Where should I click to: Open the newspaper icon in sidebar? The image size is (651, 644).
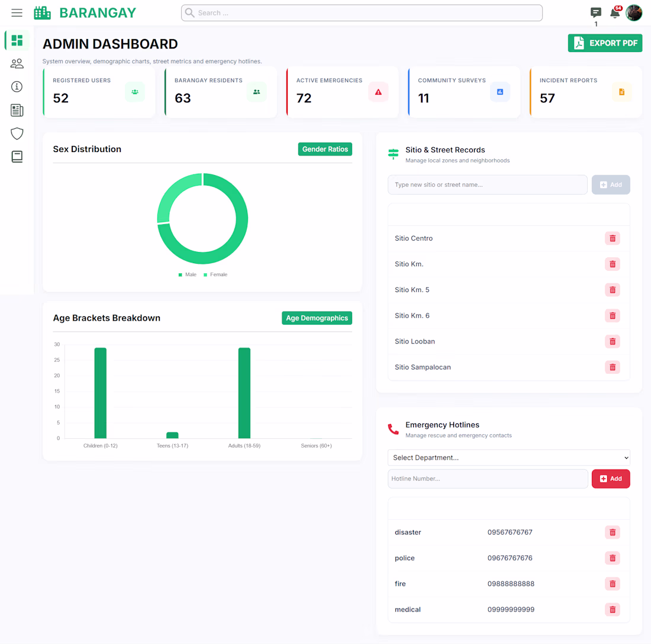pos(17,111)
